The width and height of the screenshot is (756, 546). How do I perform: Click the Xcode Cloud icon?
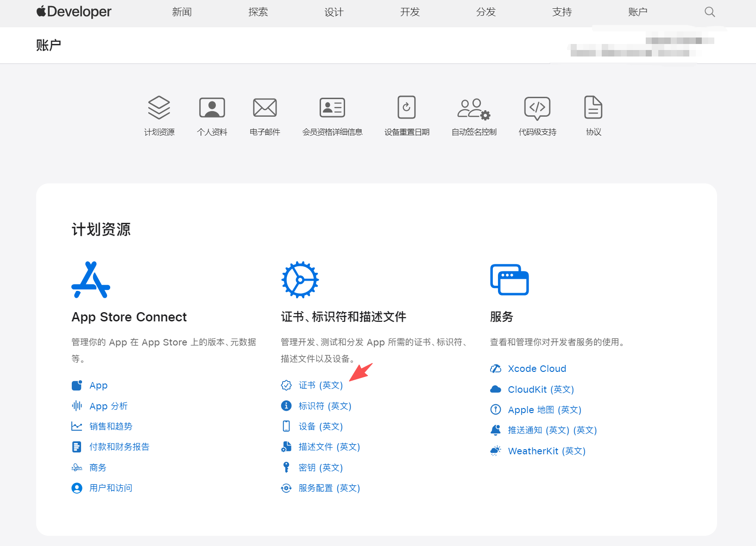496,369
